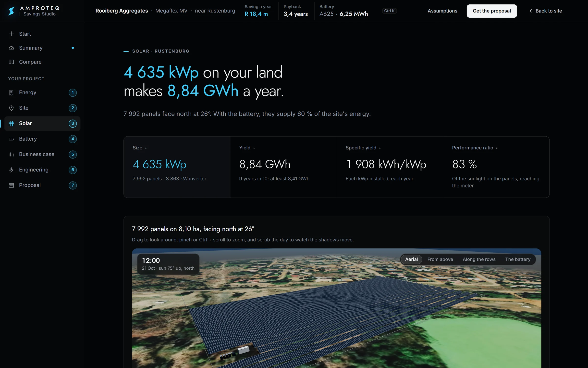Click the step 6 badge for Engineering
Image resolution: width=588 pixels, height=368 pixels.
[x=73, y=170]
